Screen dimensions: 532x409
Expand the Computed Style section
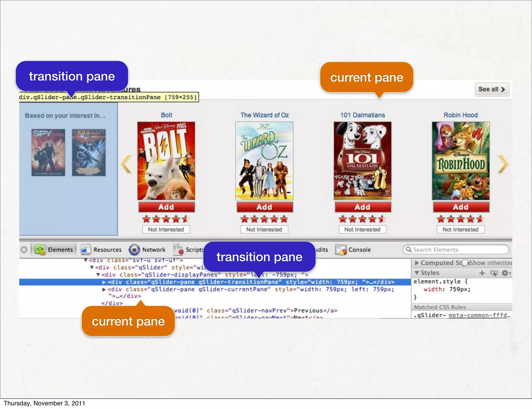coord(417,263)
